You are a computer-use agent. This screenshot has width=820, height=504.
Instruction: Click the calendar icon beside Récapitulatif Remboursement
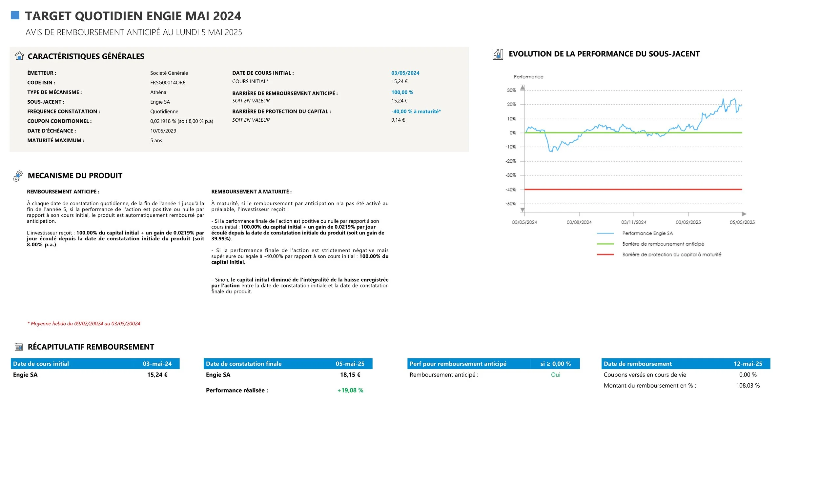[19, 347]
